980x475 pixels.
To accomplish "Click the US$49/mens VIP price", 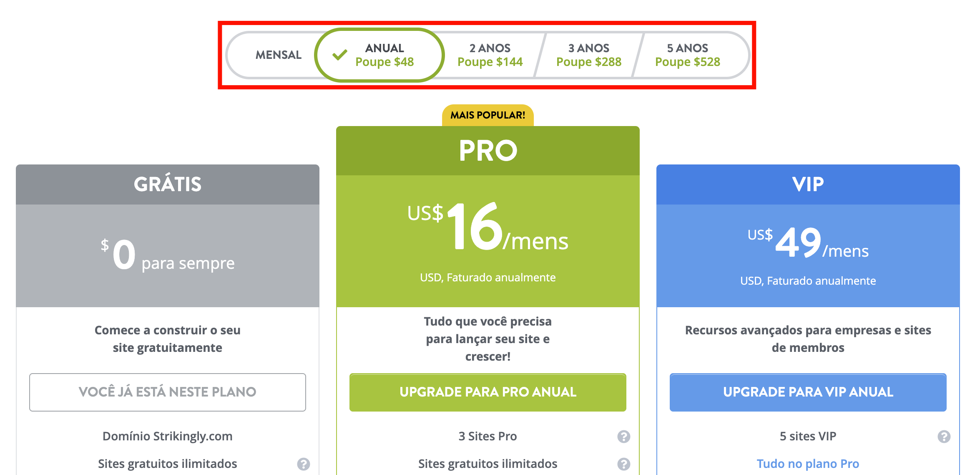I will 808,243.
